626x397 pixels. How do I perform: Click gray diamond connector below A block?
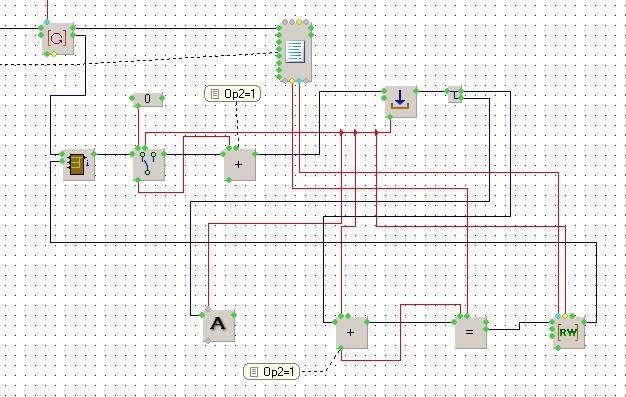[208, 341]
